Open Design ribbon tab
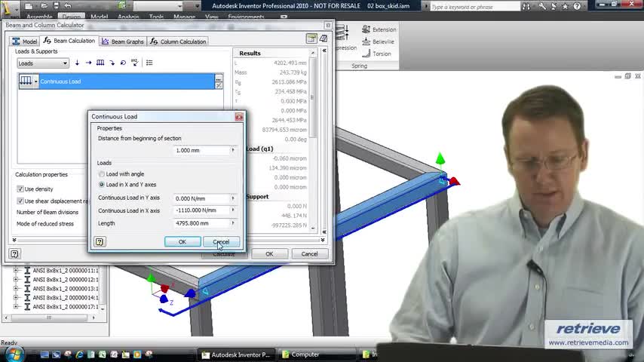This screenshot has height=362, width=644. [x=72, y=17]
